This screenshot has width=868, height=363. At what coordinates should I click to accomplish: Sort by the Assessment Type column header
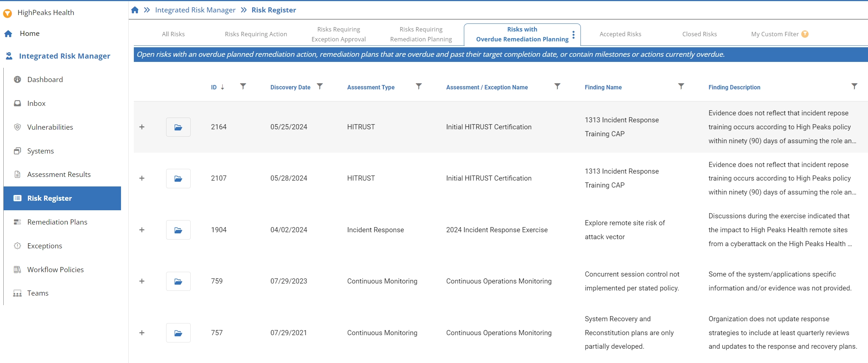(371, 87)
